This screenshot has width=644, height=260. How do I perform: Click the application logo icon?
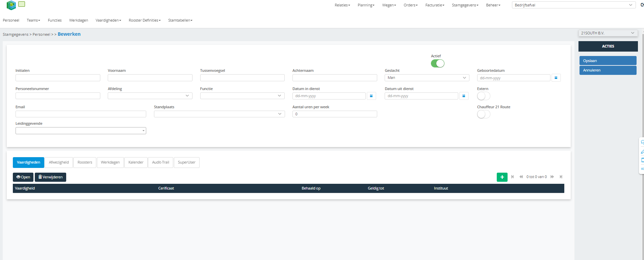11,5
